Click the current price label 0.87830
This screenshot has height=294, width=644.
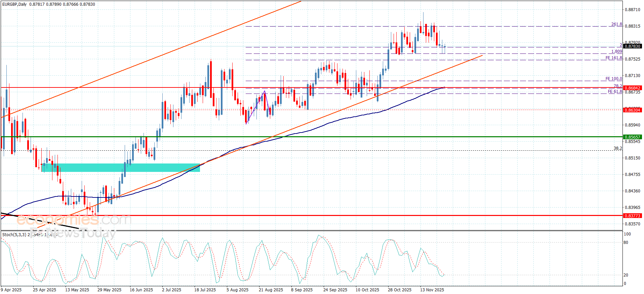point(632,46)
